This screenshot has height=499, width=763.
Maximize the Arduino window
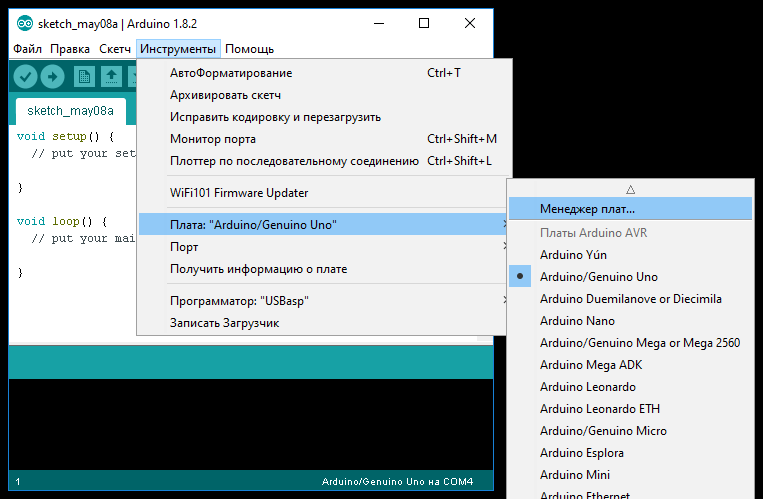[424, 23]
